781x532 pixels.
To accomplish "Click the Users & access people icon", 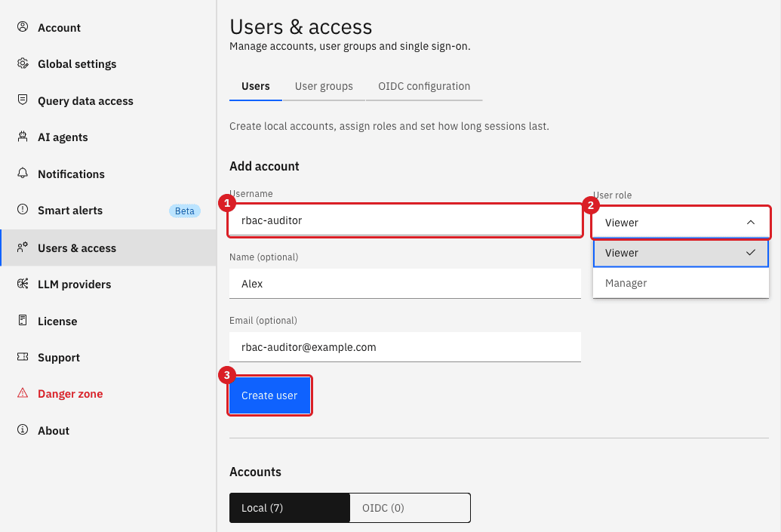I will (x=23, y=247).
